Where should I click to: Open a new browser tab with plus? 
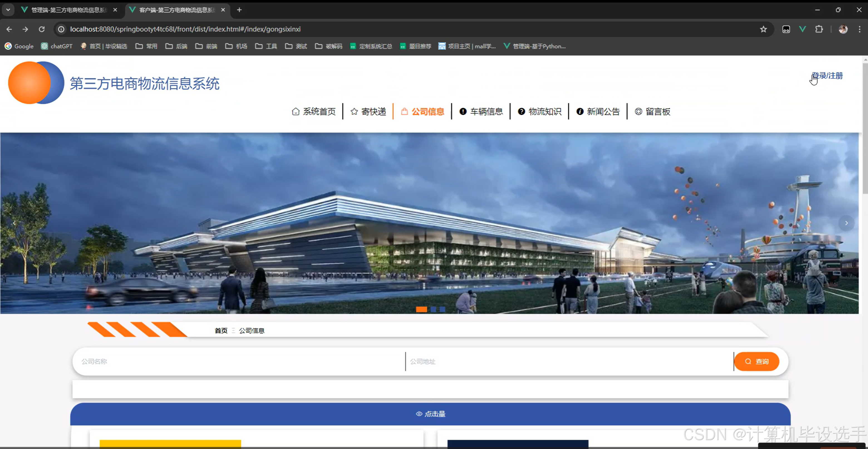pos(239,10)
